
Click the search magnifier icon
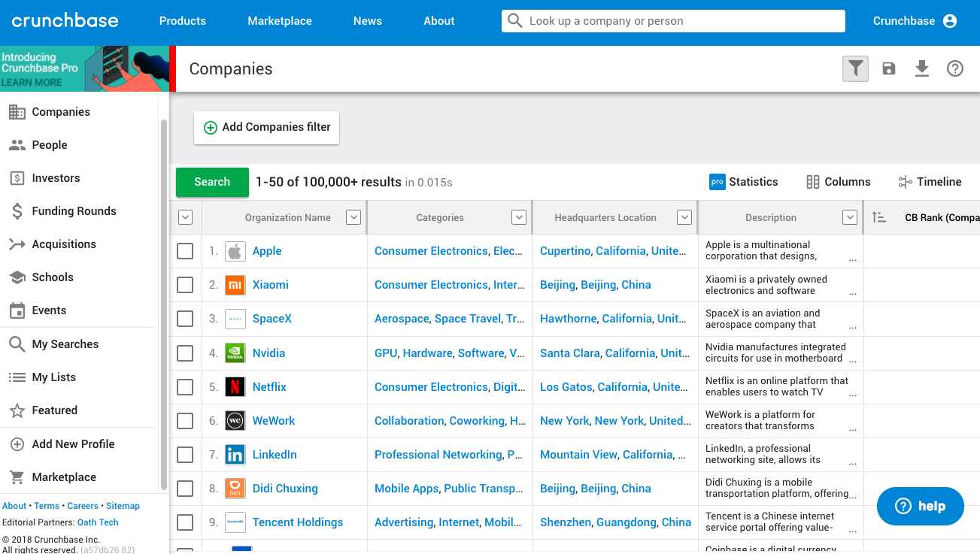point(515,21)
